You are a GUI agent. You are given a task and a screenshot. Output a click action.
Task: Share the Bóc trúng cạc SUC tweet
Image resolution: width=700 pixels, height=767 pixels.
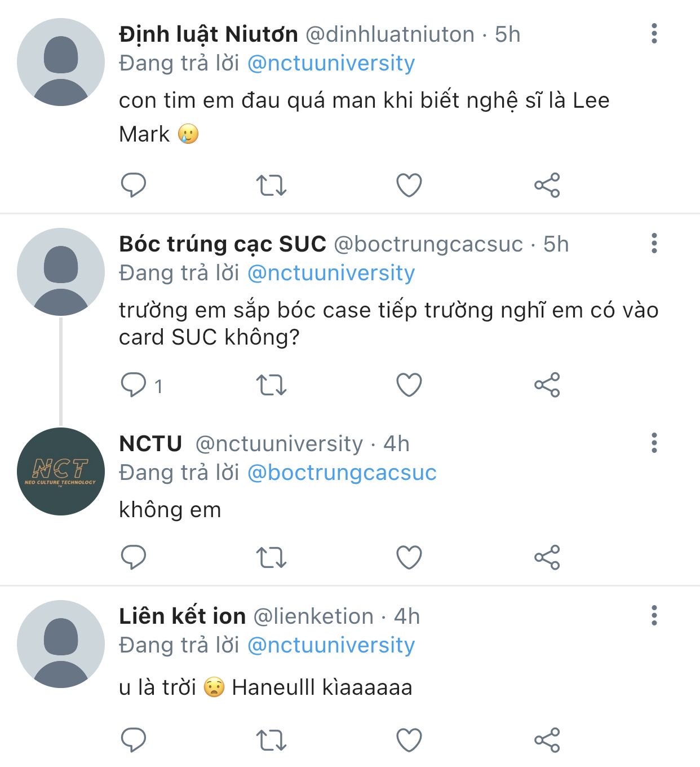(547, 385)
